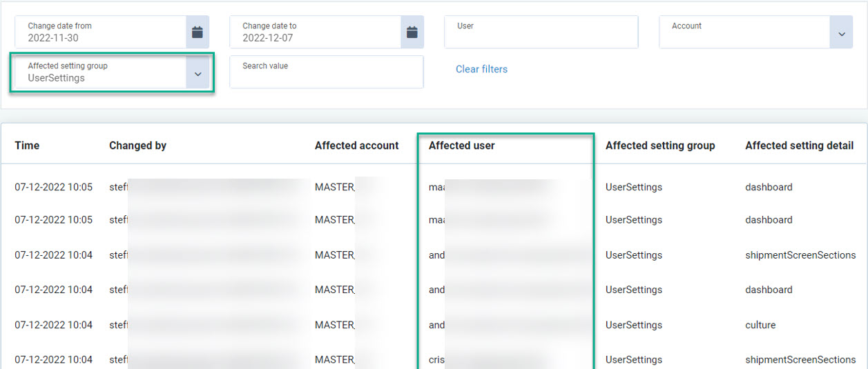
Task: Expand the Account dropdown
Action: pos(841,34)
